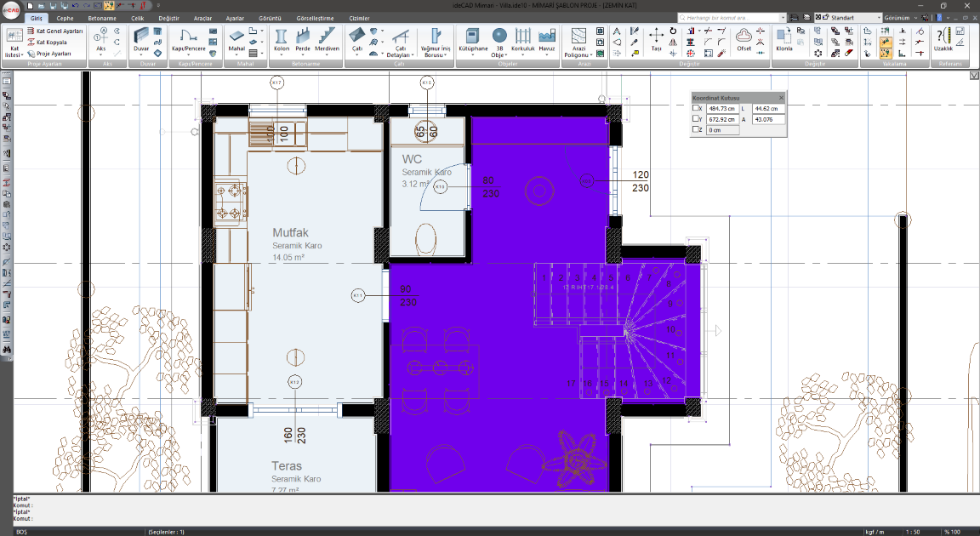
Task: Switch to the Ayarlar ribbon tab
Action: (235, 18)
